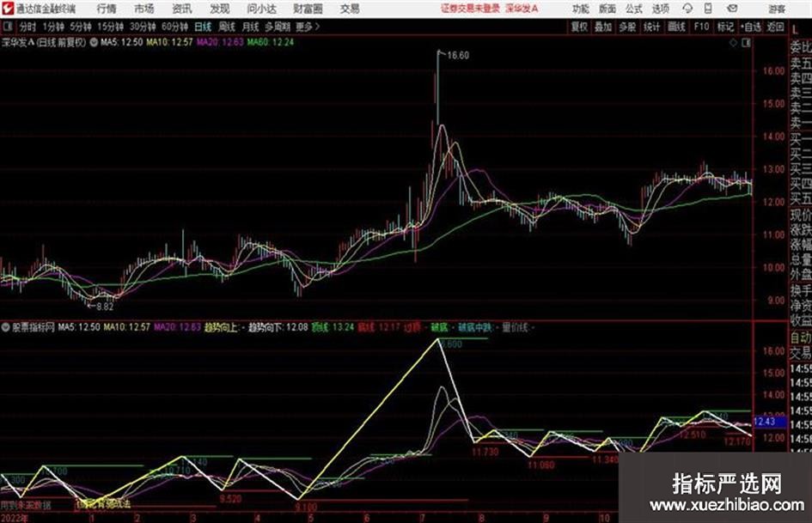Screen dimensions: 812x523
Task: Click the 叠加 overlay button
Action: click(603, 27)
